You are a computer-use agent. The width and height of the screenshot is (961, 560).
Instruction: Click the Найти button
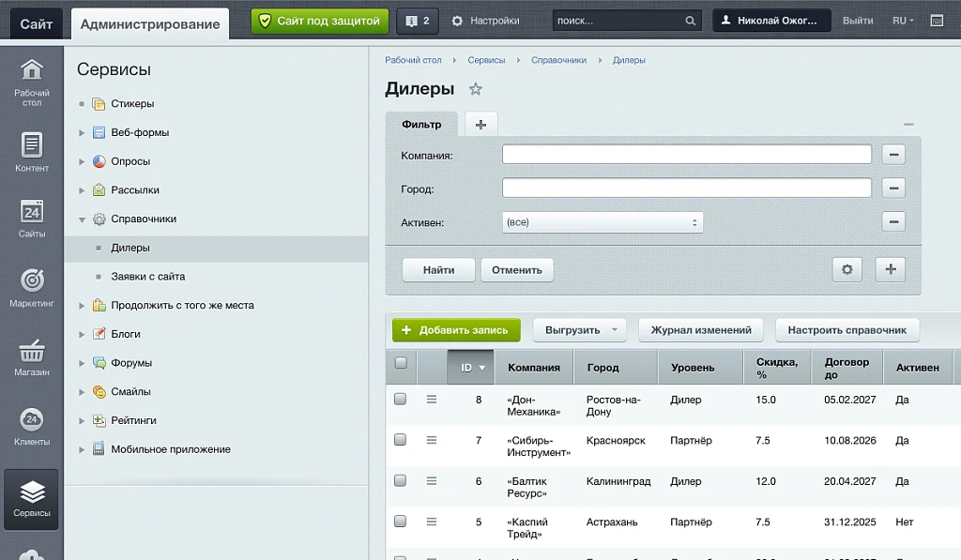pyautogui.click(x=439, y=269)
